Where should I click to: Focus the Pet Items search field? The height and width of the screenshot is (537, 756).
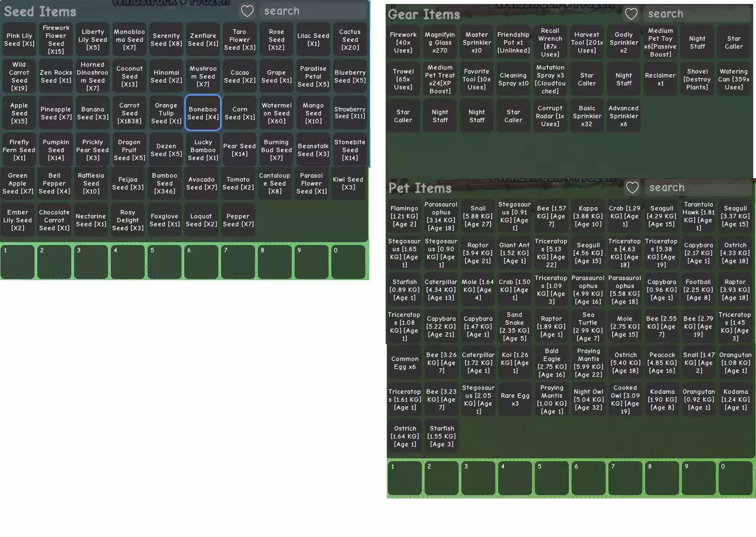698,188
